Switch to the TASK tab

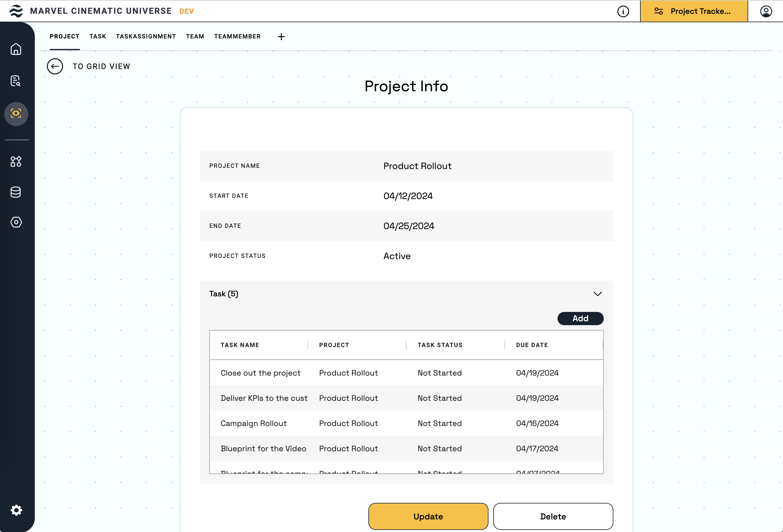pyautogui.click(x=98, y=36)
